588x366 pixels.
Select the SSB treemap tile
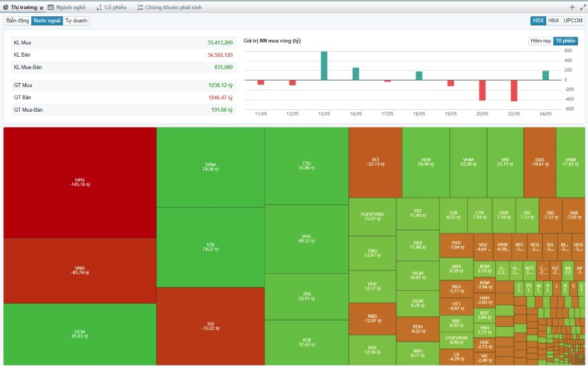(453, 215)
